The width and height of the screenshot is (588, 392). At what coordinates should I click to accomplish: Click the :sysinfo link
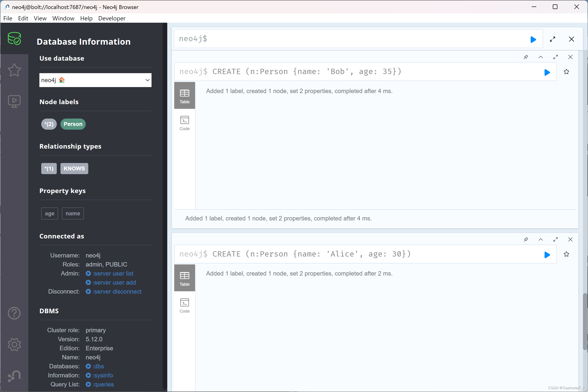pyautogui.click(x=103, y=375)
